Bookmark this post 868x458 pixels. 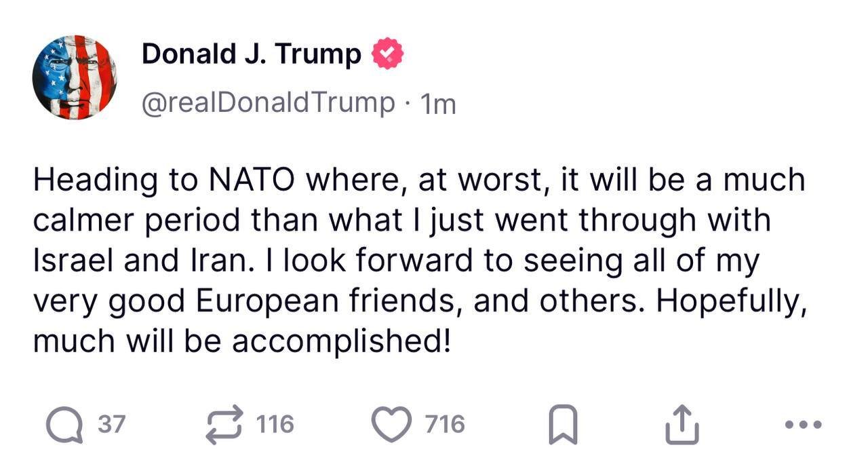[562, 425]
